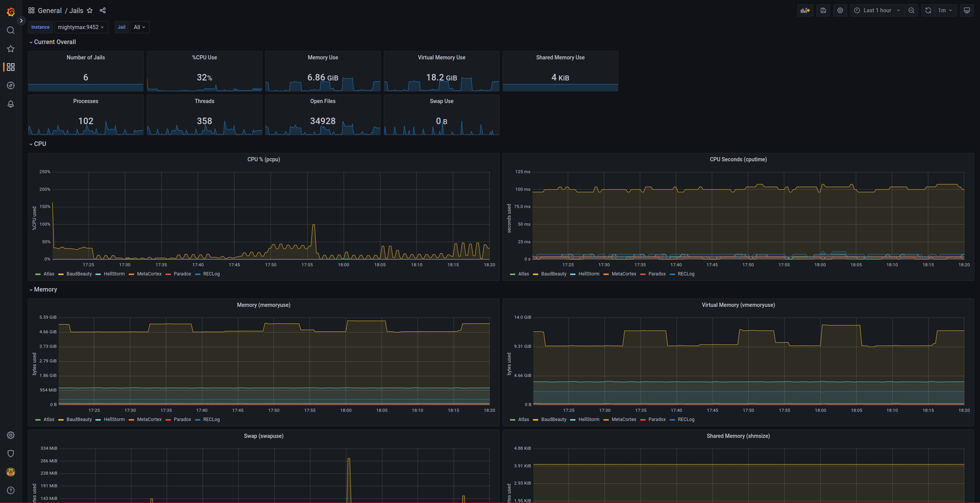
Task: Open the Instance mightymax:9452 dropdown
Action: pos(81,27)
